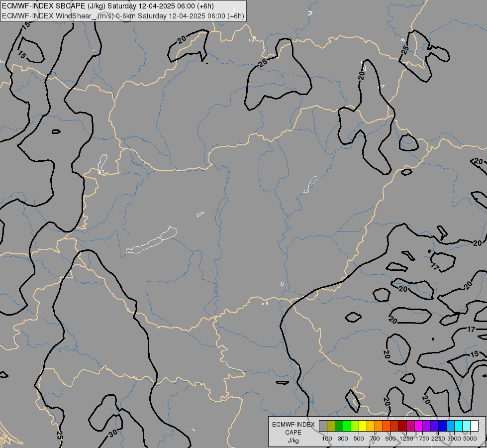Viewport: 487px width, 448px height.
Task: Pick the pure yellow legend swatch
Action: (363, 426)
